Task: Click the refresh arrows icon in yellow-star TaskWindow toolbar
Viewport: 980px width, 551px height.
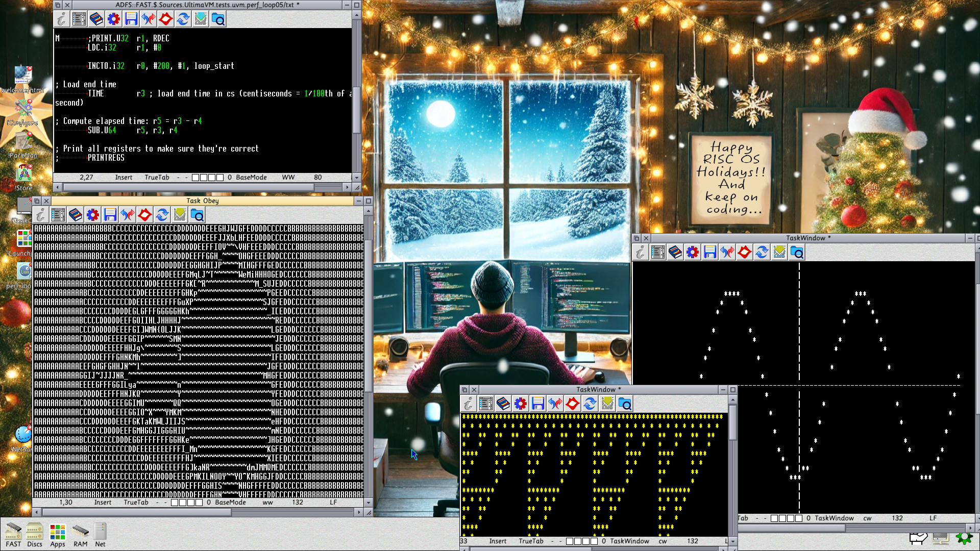Action: (590, 404)
